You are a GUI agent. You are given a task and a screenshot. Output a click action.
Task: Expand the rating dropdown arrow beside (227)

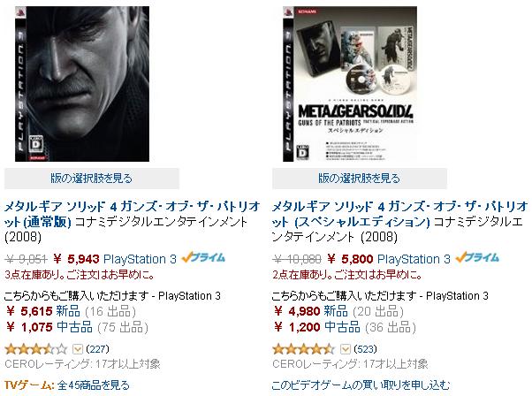(78, 349)
